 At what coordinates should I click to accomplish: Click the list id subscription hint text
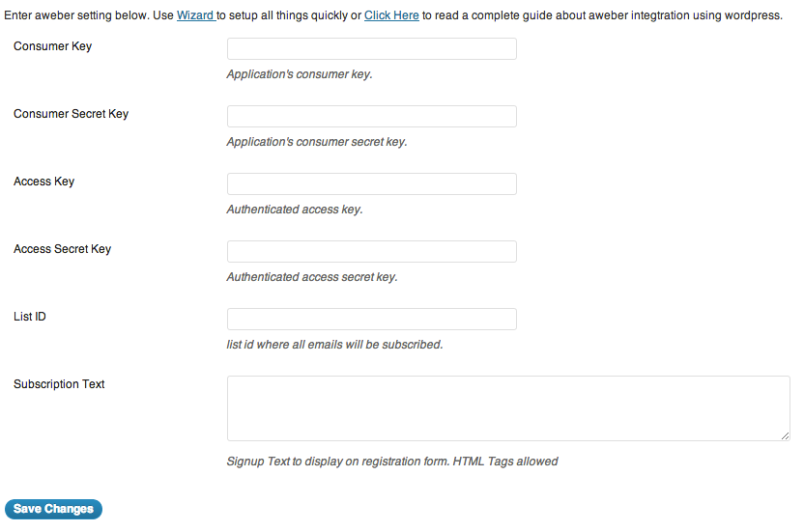pyautogui.click(x=334, y=345)
